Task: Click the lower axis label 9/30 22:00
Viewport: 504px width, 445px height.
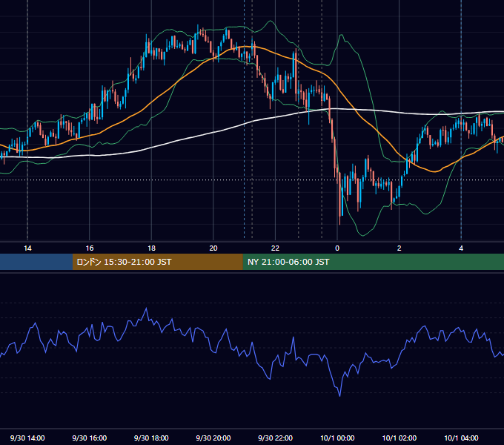Action: (276, 438)
